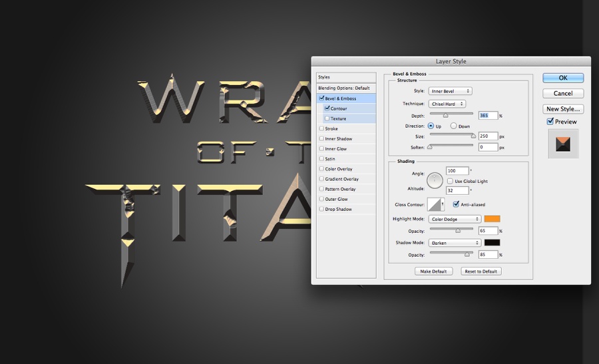Select the Up direction radio button
This screenshot has width=599, height=364.
click(x=431, y=126)
